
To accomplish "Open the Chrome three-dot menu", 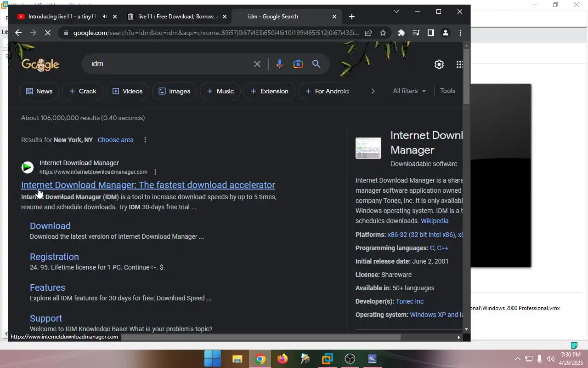I will click(460, 33).
